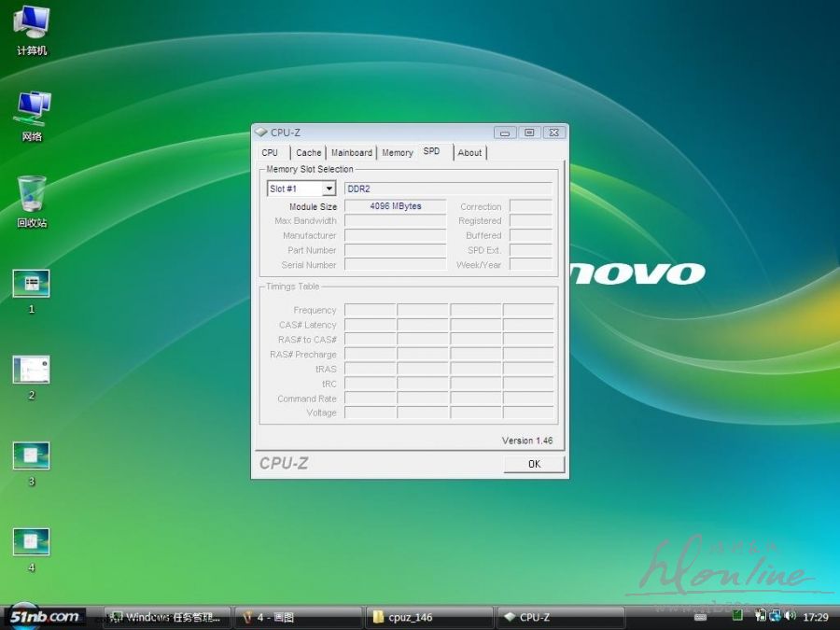Viewport: 840px width, 630px height.
Task: Switch to the CPU tab
Action: tap(270, 153)
